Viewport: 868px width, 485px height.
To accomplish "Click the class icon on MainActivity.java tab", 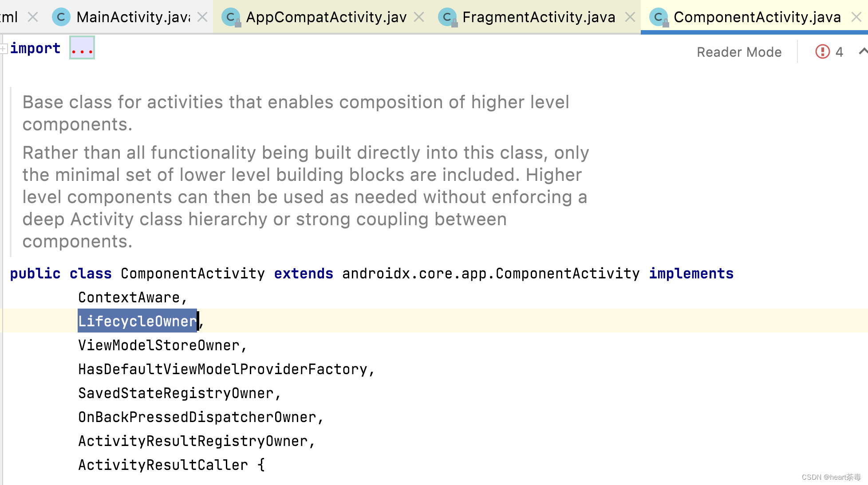I will pos(61,17).
